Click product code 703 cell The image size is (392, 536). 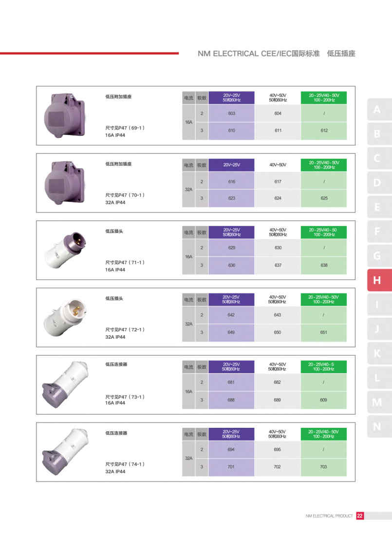[x=324, y=467]
